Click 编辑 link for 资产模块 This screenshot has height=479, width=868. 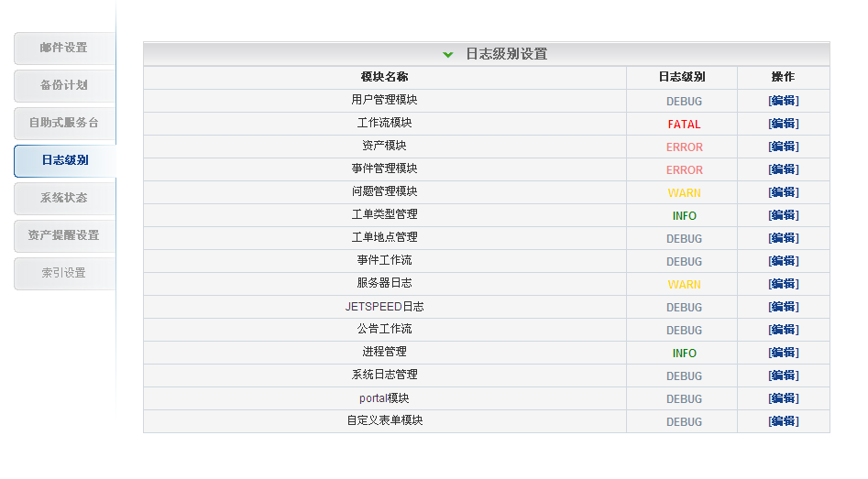coord(783,147)
